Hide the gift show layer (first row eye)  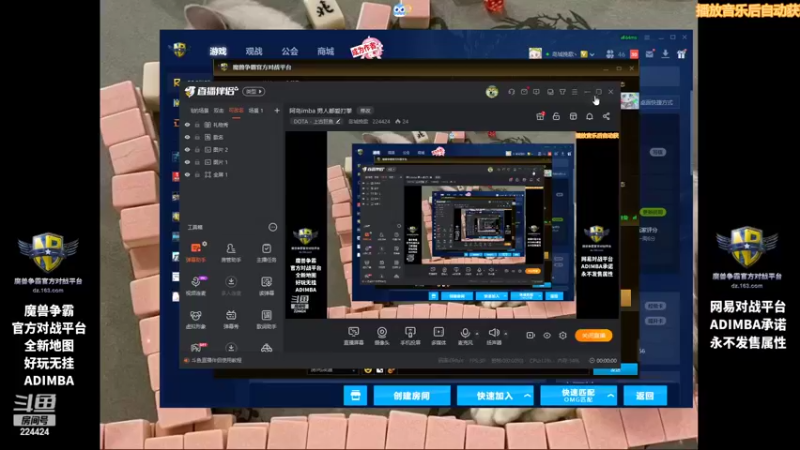click(187, 124)
